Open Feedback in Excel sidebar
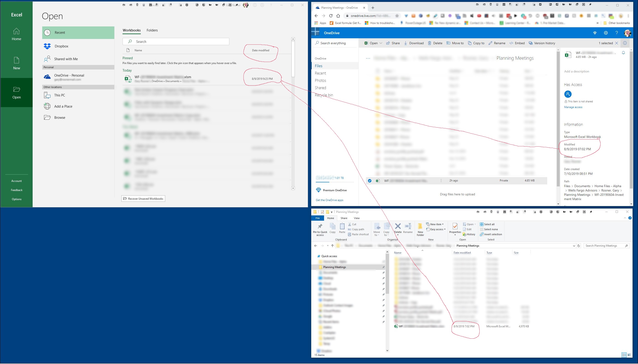 pos(16,190)
